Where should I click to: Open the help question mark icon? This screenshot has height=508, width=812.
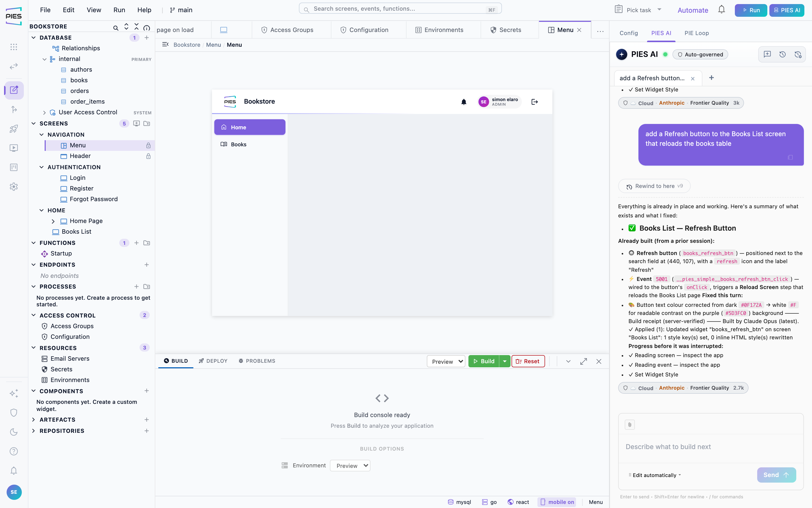[14, 451]
